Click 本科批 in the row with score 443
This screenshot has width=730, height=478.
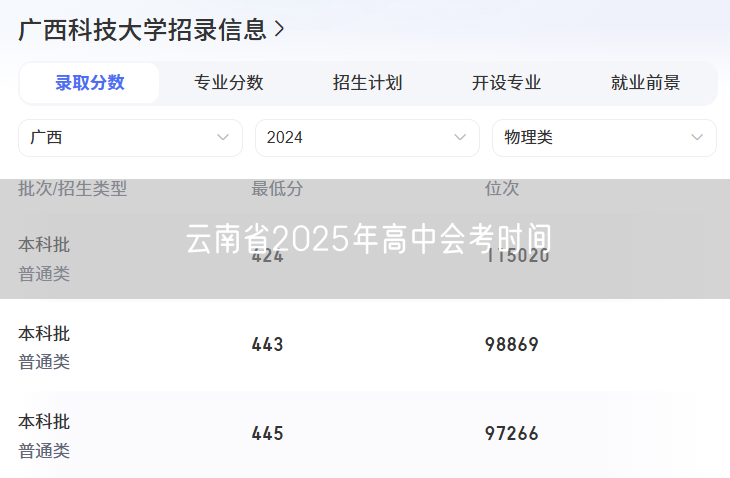pos(44,333)
